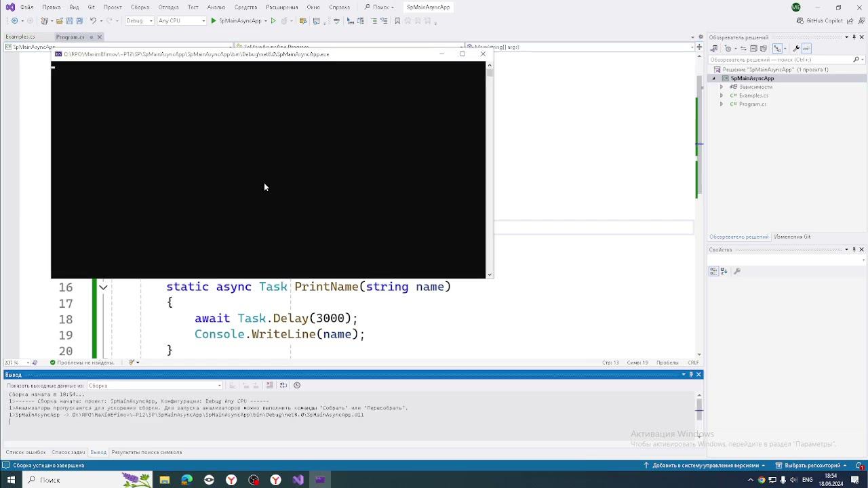Click the Solution Explorer sync with active document icon
This screenshot has height=488, width=868.
(743, 49)
